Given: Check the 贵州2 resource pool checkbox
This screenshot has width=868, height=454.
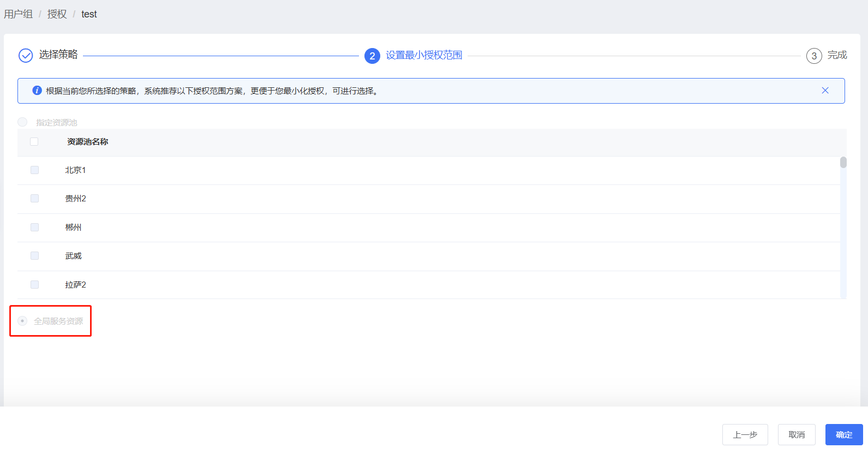Looking at the screenshot, I should pyautogui.click(x=34, y=199).
